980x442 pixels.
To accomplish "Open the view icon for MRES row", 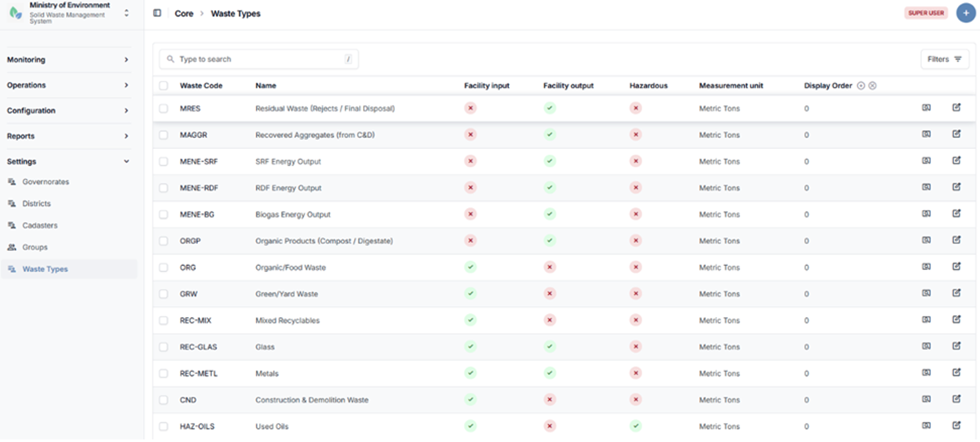I will 926,108.
